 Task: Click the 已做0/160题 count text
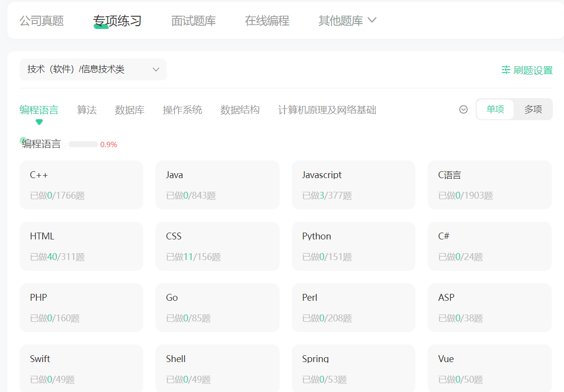pyautogui.click(x=54, y=318)
